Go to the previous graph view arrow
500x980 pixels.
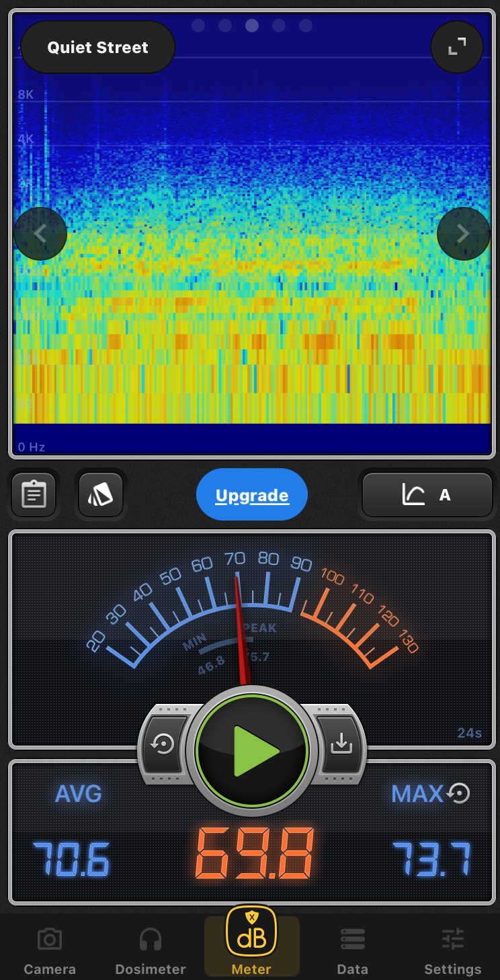click(x=40, y=234)
